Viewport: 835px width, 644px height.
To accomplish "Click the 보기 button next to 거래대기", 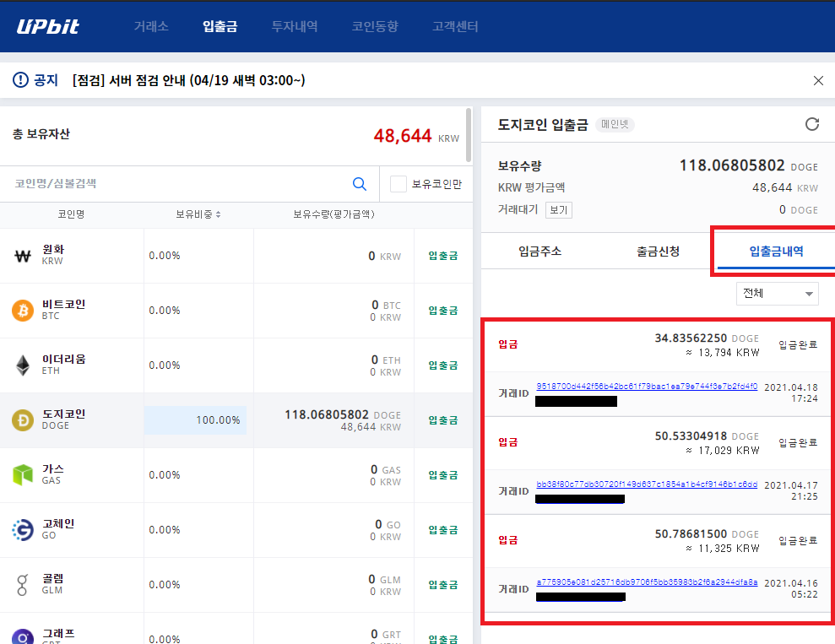I will [559, 209].
